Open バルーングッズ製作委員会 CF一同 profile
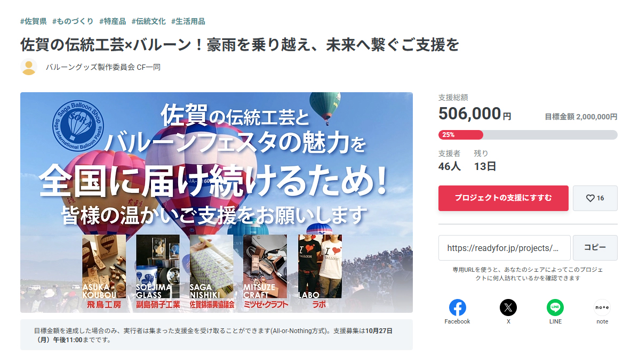This screenshot has width=639, height=364. (103, 67)
